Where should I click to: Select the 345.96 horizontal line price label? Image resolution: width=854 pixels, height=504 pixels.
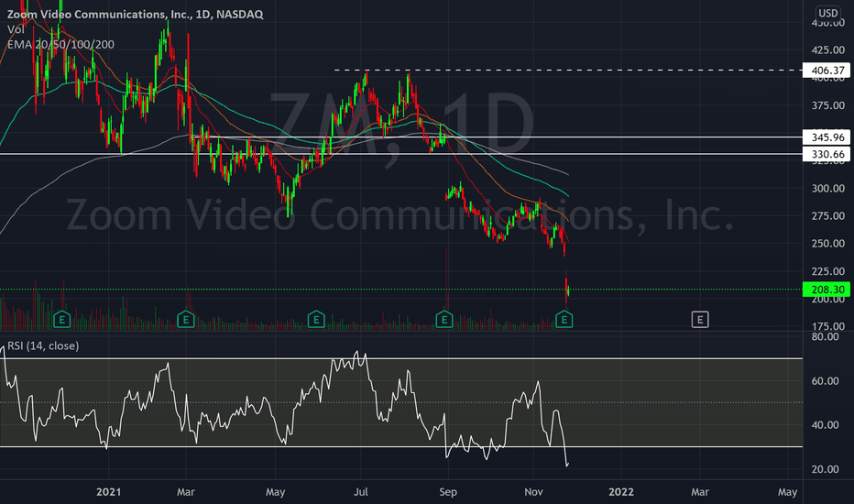pos(827,137)
